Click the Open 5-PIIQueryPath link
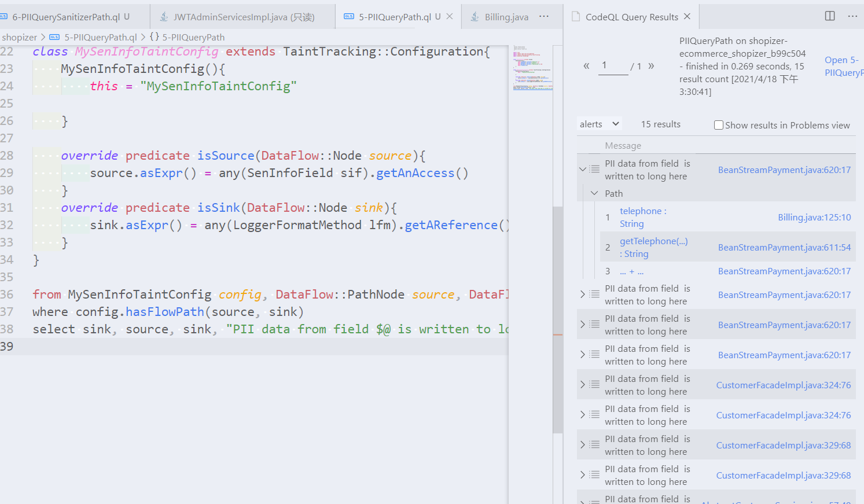The image size is (864, 504). pos(843,66)
